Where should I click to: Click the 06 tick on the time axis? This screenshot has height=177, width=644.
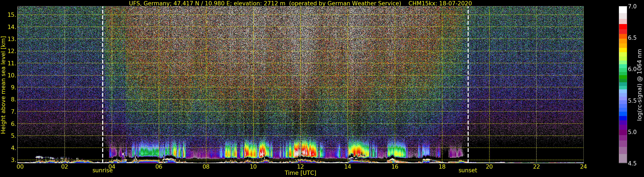pos(159,166)
